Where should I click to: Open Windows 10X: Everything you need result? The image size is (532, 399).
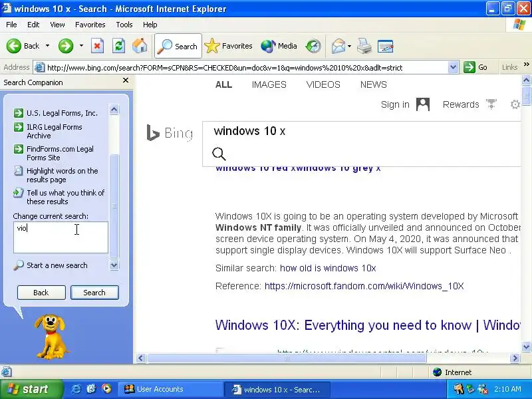coord(368,325)
